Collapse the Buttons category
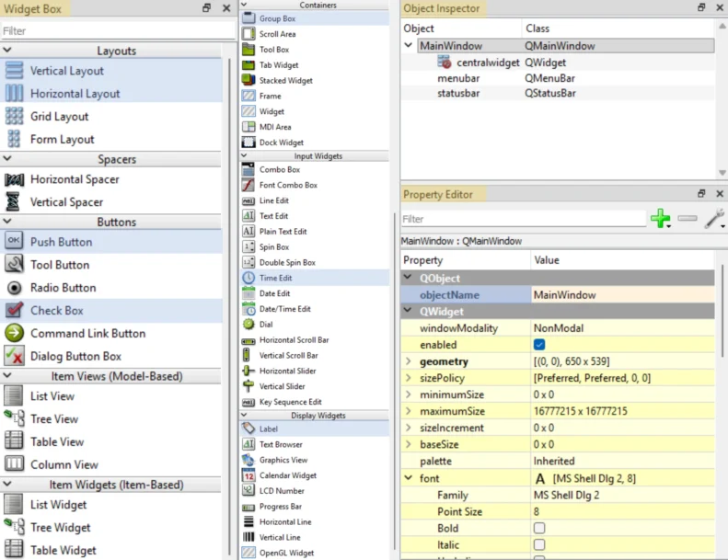The image size is (728, 560). coord(7,222)
